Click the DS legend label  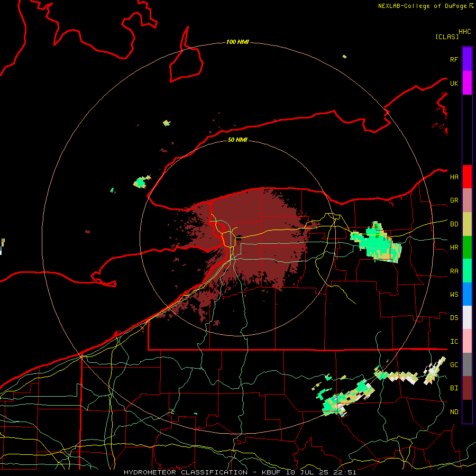pos(454,318)
